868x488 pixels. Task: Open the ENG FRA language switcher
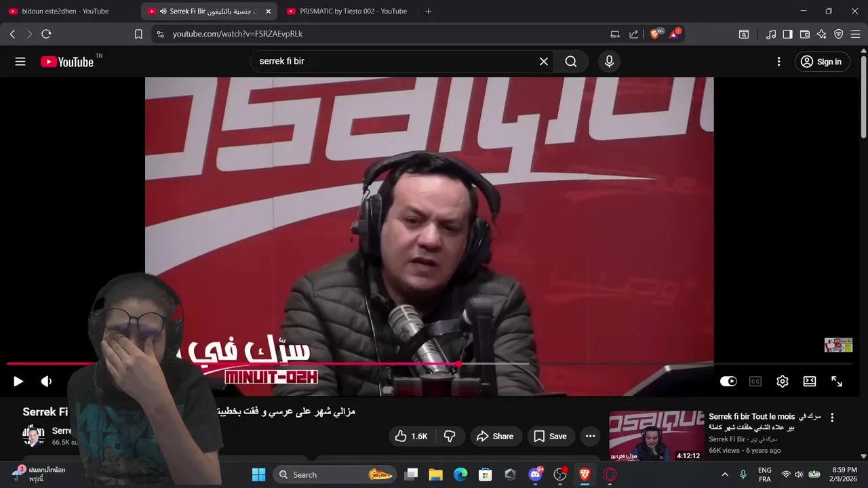click(764, 474)
